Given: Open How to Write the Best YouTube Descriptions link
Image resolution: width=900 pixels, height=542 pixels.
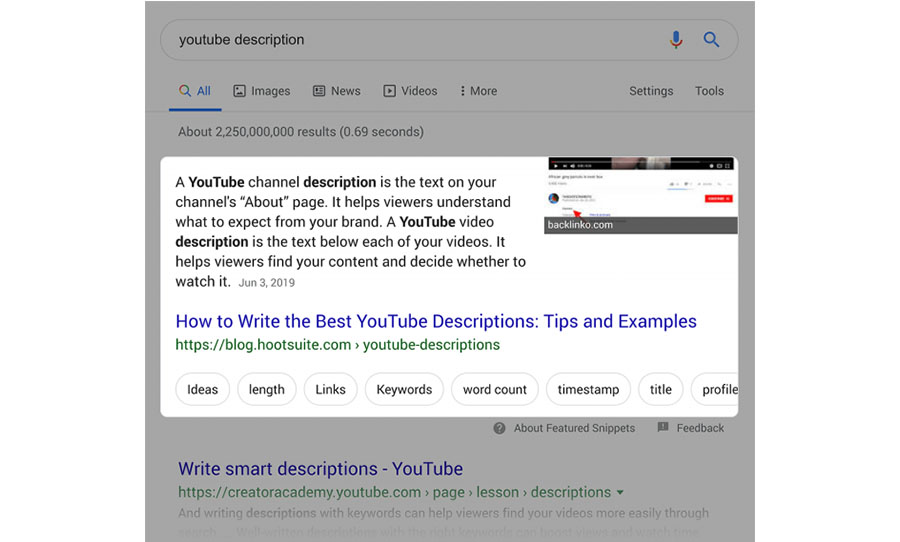Looking at the screenshot, I should click(x=436, y=321).
